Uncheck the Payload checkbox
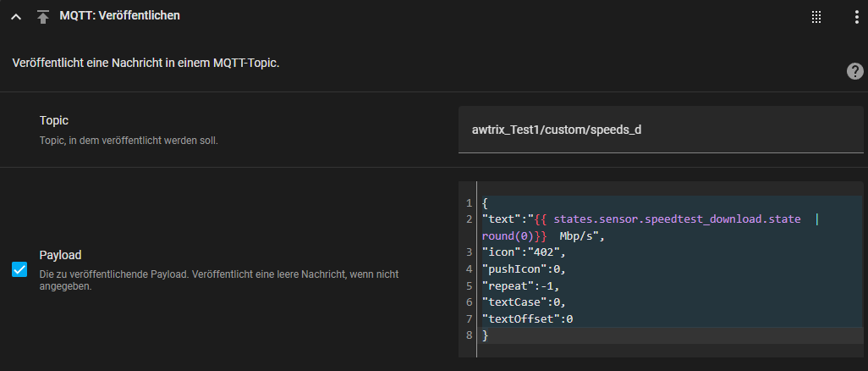This screenshot has width=868, height=371. (19, 269)
